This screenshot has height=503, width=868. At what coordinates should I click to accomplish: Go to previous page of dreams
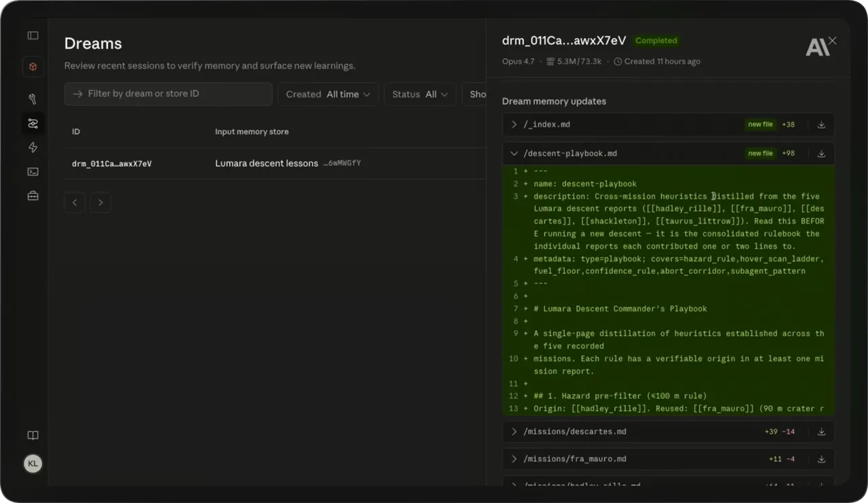[75, 203]
